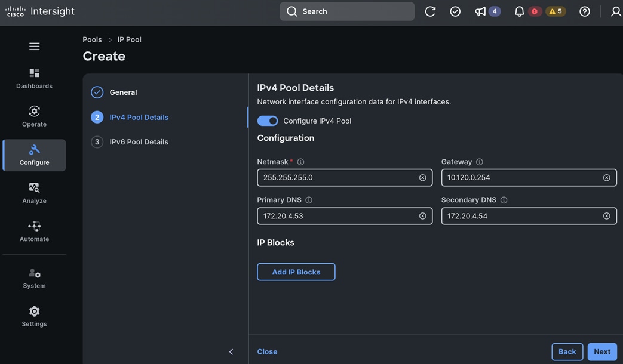Open the Help question mark icon
This screenshot has width=623, height=364.
click(x=584, y=11)
